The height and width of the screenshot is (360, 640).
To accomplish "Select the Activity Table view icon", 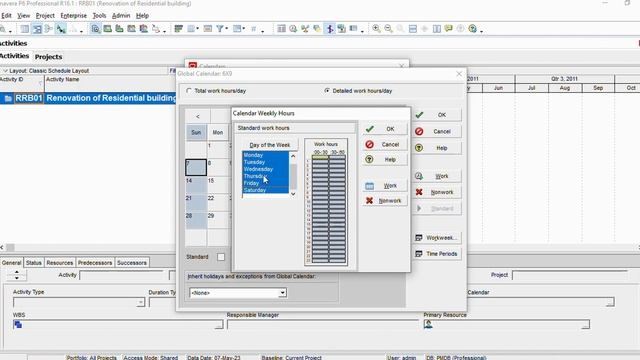I will (25, 29).
